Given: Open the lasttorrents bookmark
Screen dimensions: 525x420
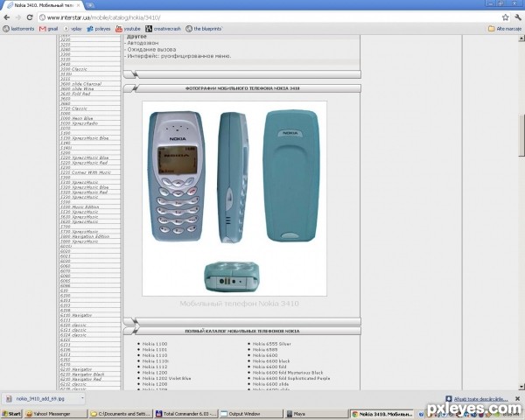Looking at the screenshot, I should [x=18, y=29].
